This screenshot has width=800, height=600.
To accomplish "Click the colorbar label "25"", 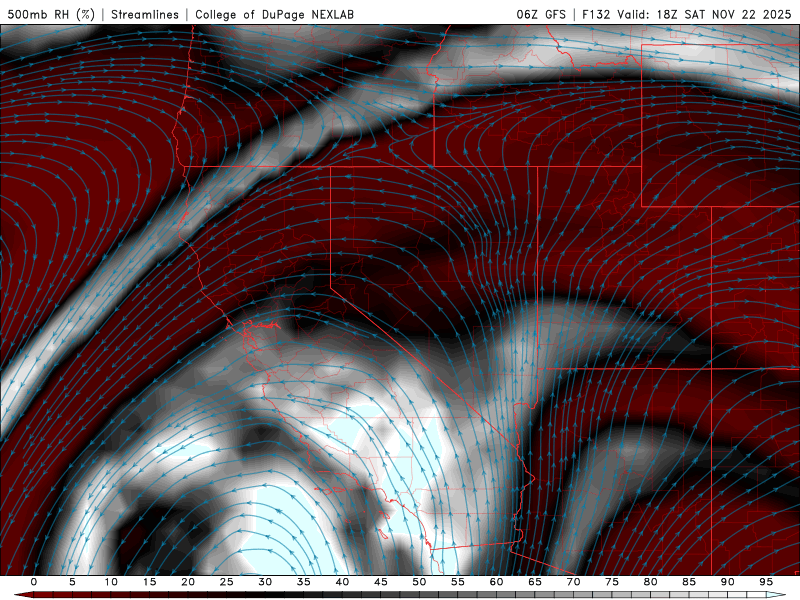I will click(227, 582).
